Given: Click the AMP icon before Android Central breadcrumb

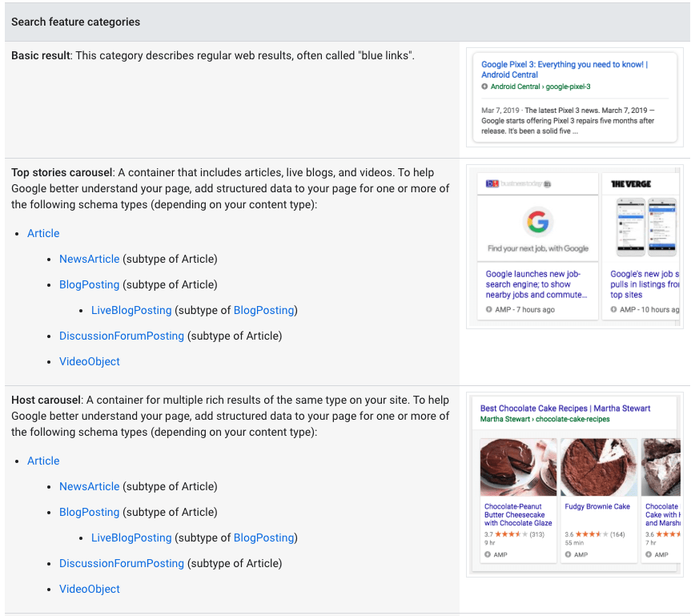Looking at the screenshot, I should click(484, 87).
